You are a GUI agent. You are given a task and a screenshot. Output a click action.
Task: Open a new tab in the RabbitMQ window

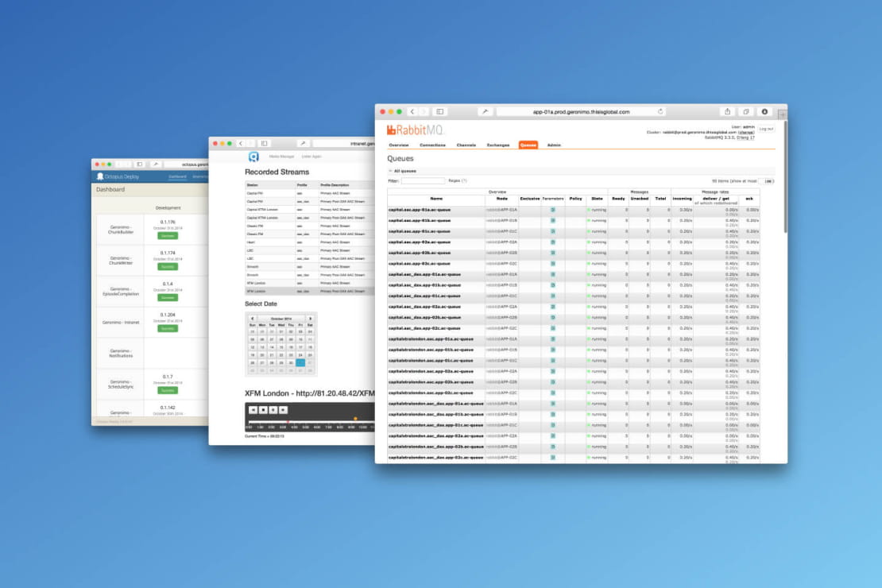pos(782,114)
